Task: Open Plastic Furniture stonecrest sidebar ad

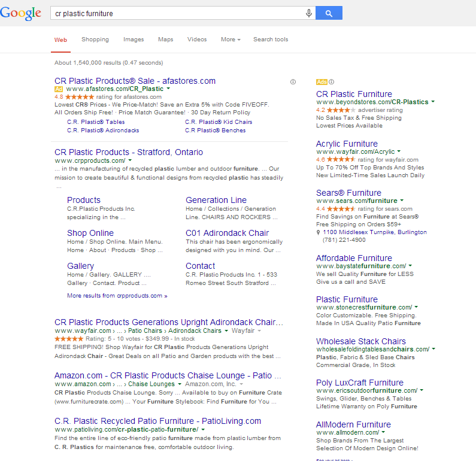Action: 347,299
